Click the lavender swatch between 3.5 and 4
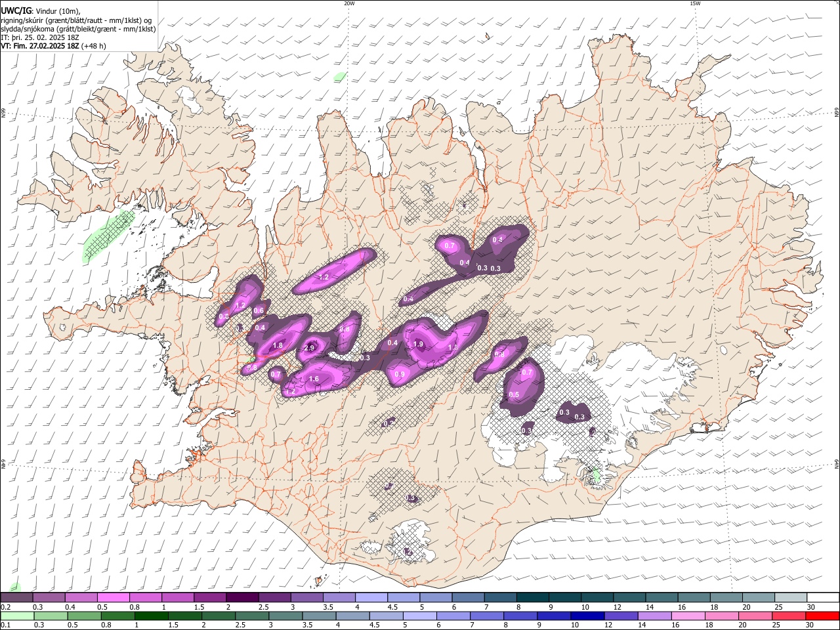This screenshot has height=630, width=840. (x=339, y=598)
